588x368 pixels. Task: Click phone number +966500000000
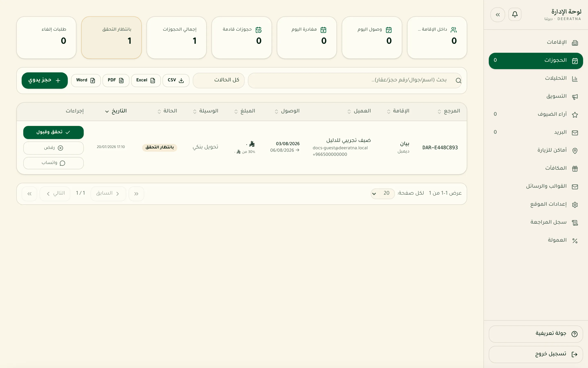click(330, 155)
